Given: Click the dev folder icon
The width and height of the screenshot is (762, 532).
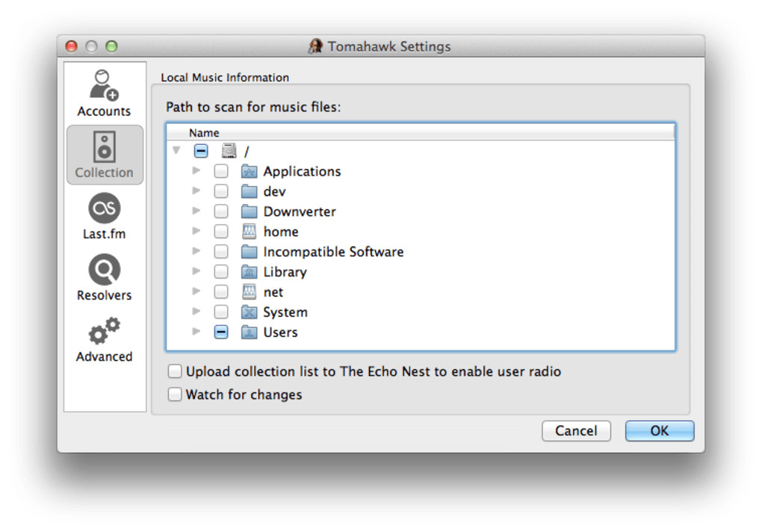Looking at the screenshot, I should pos(250,191).
